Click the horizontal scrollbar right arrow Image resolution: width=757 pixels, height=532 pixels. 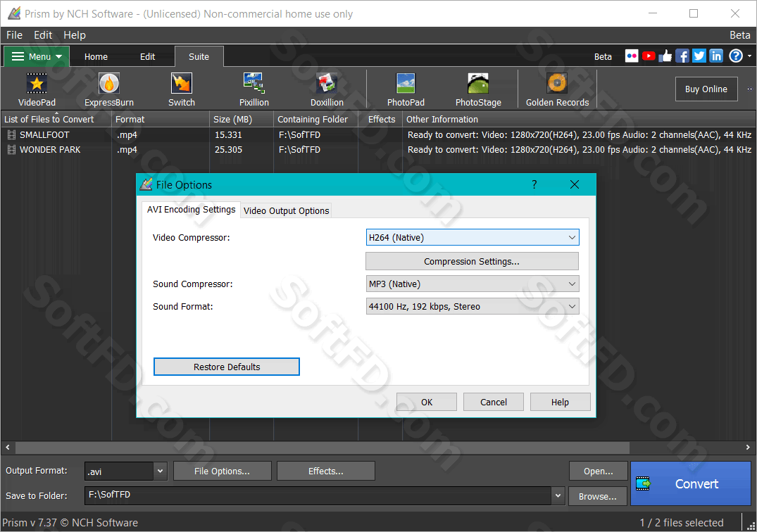point(748,448)
